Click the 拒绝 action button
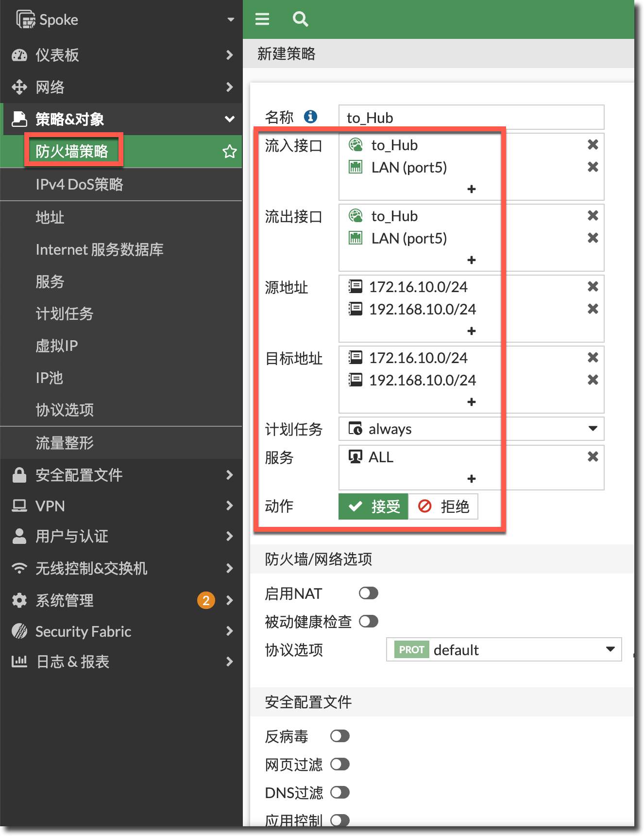This screenshot has width=644, height=836. [443, 506]
